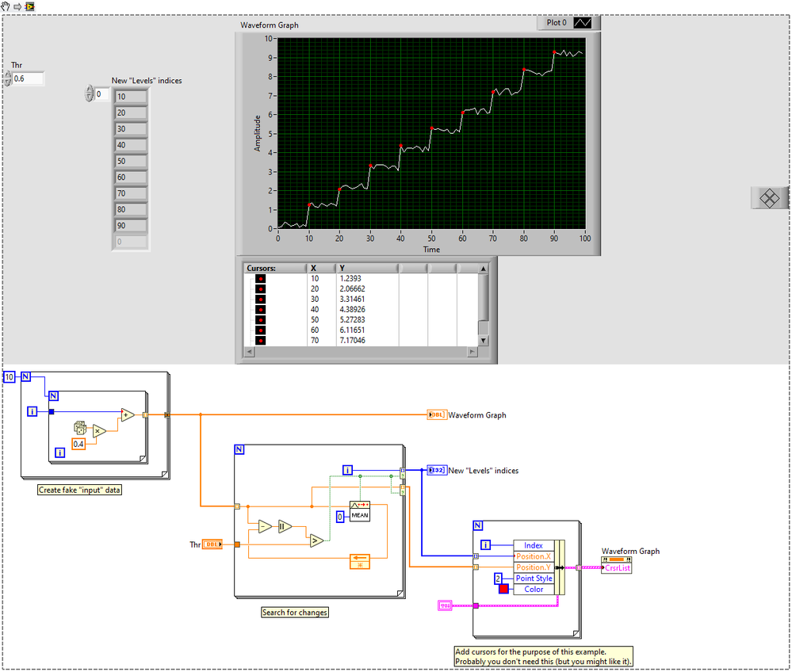Select the Multiply node in fake data loop
Screen dimensions: 792x672
(x=100, y=431)
